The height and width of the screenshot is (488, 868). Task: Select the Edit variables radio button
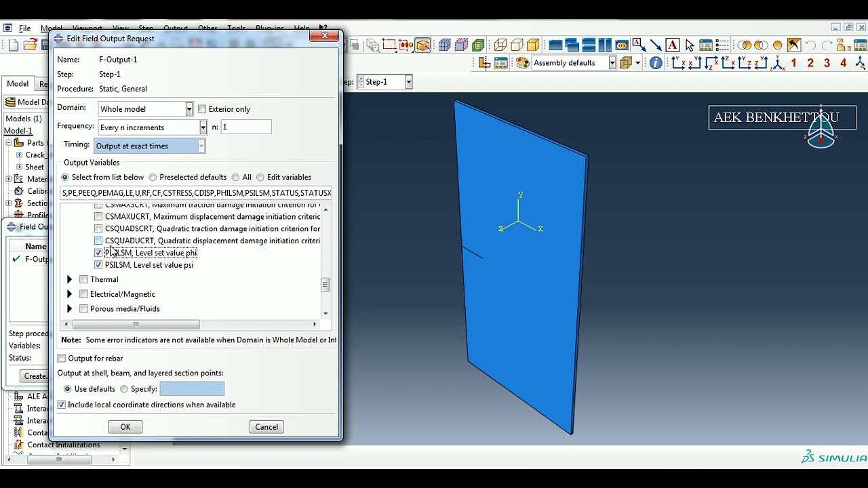[260, 178]
